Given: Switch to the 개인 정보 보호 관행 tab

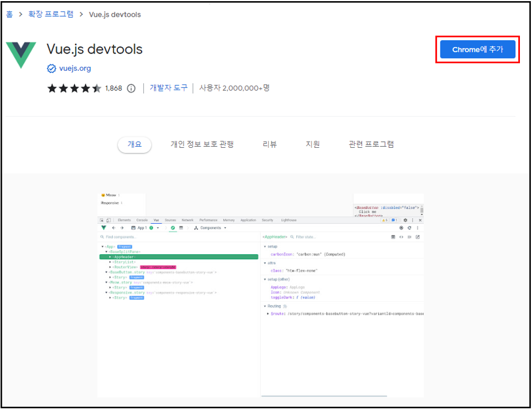Looking at the screenshot, I should (202, 144).
